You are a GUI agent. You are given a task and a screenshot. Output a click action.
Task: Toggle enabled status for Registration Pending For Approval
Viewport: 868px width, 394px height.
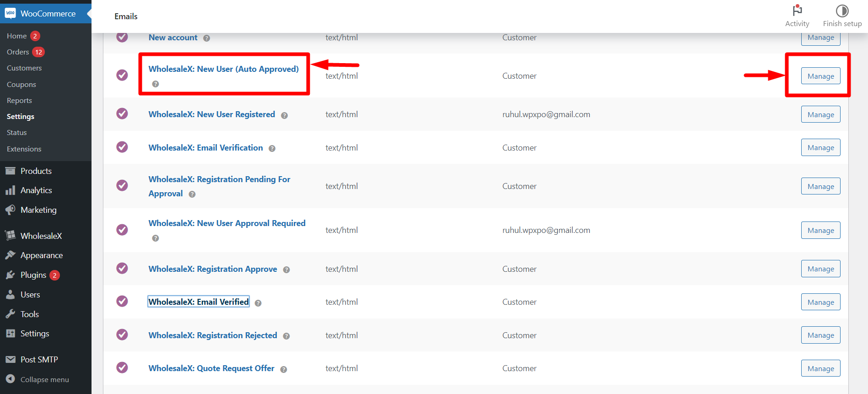coord(122,185)
